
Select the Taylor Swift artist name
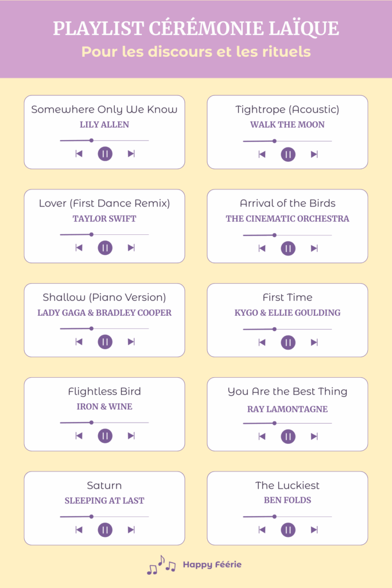104,219
